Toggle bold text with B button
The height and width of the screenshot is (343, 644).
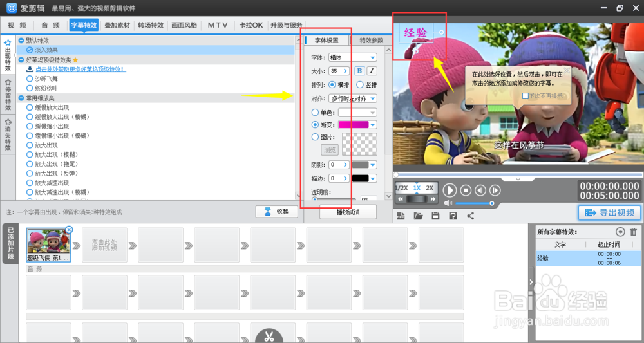[x=359, y=71]
